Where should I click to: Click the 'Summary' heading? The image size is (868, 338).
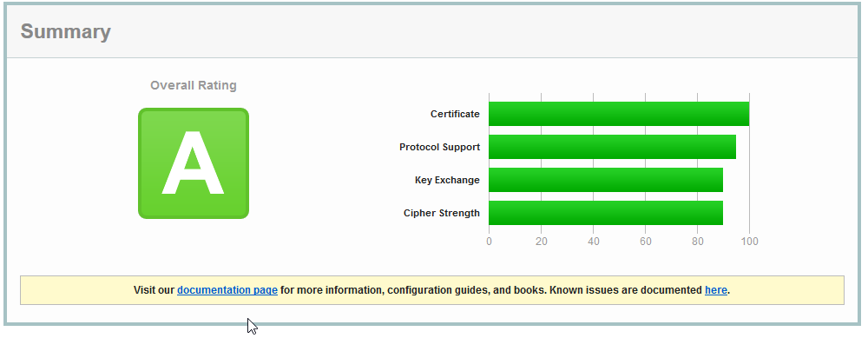click(x=65, y=31)
